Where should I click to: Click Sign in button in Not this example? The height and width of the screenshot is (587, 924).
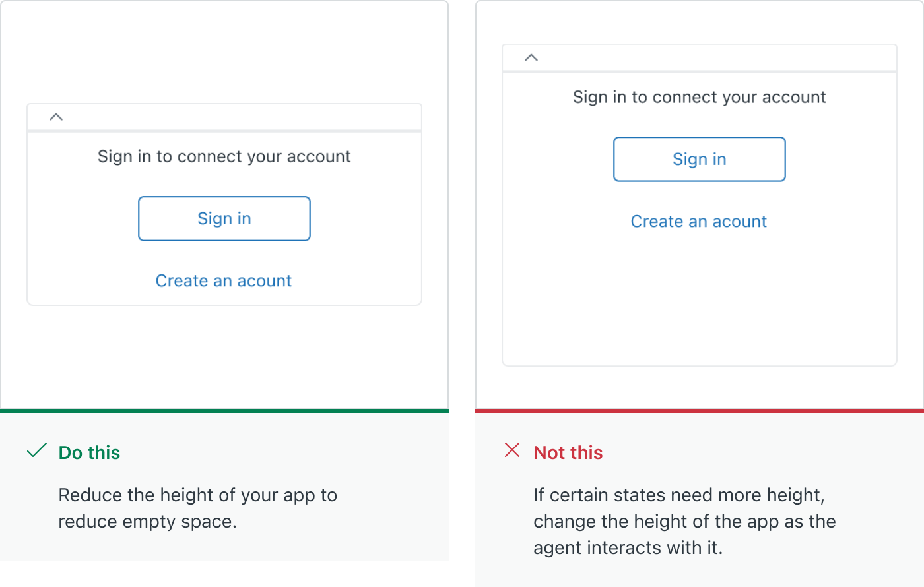point(700,159)
